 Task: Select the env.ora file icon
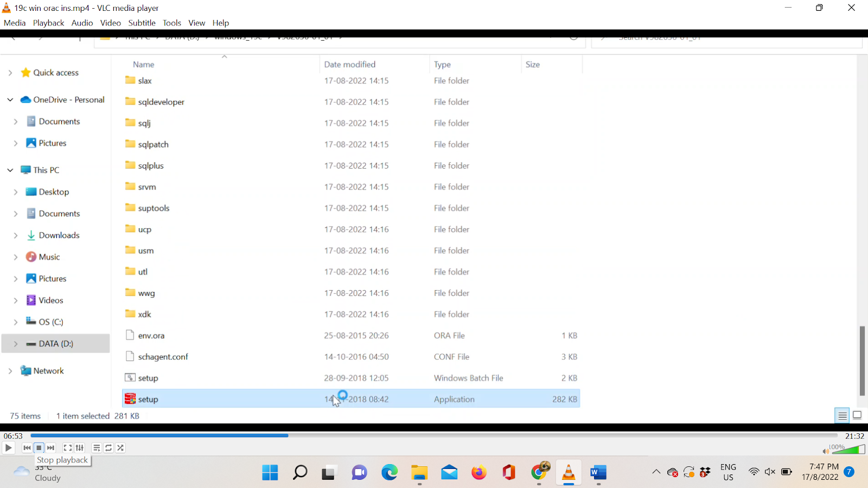(x=130, y=335)
